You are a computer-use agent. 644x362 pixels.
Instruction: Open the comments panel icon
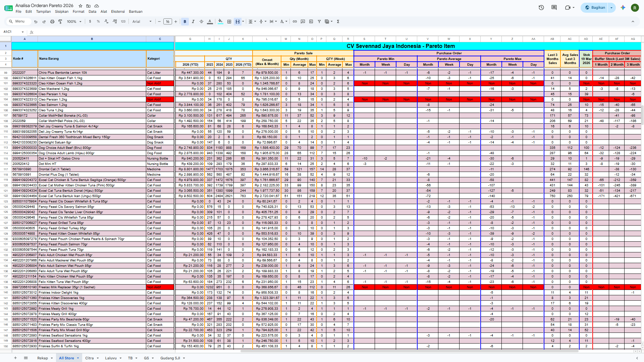(554, 7)
